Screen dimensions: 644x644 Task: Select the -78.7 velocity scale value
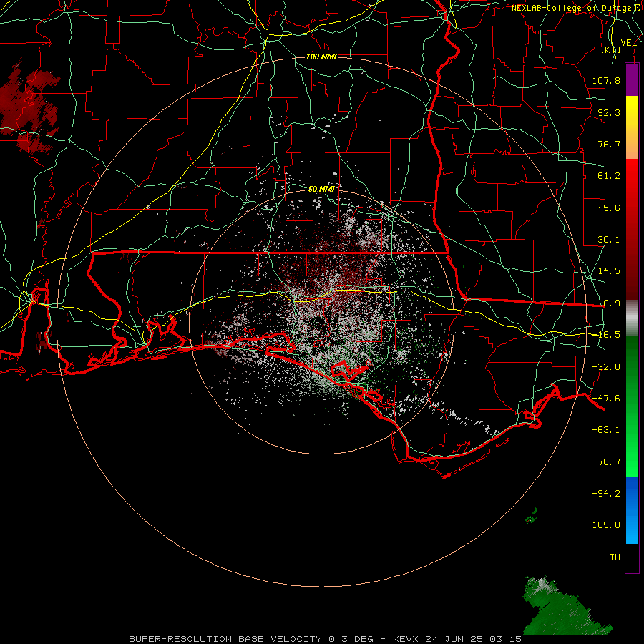(x=606, y=462)
